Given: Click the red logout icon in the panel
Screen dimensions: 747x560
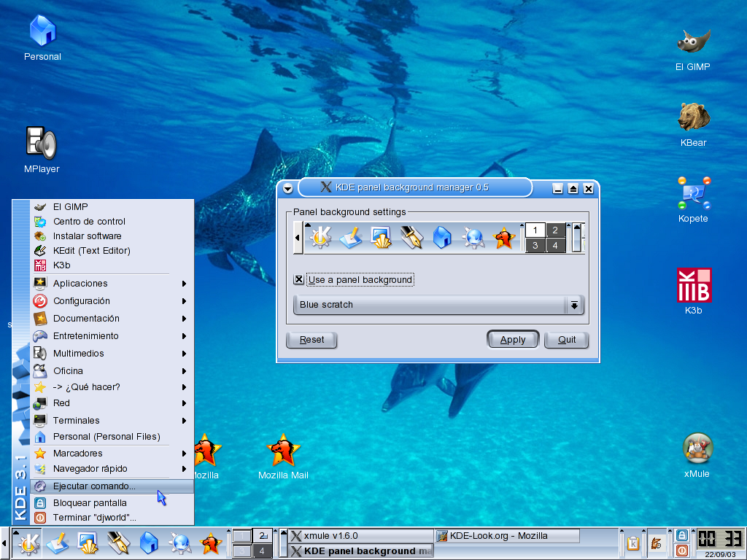Looking at the screenshot, I should (682, 551).
